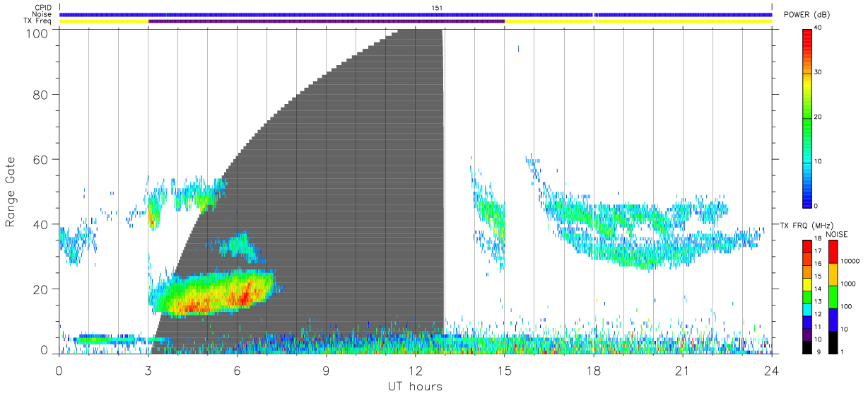The image size is (868, 401).
Task: Select Range Gate tick label 20
Action: [x=40, y=289]
